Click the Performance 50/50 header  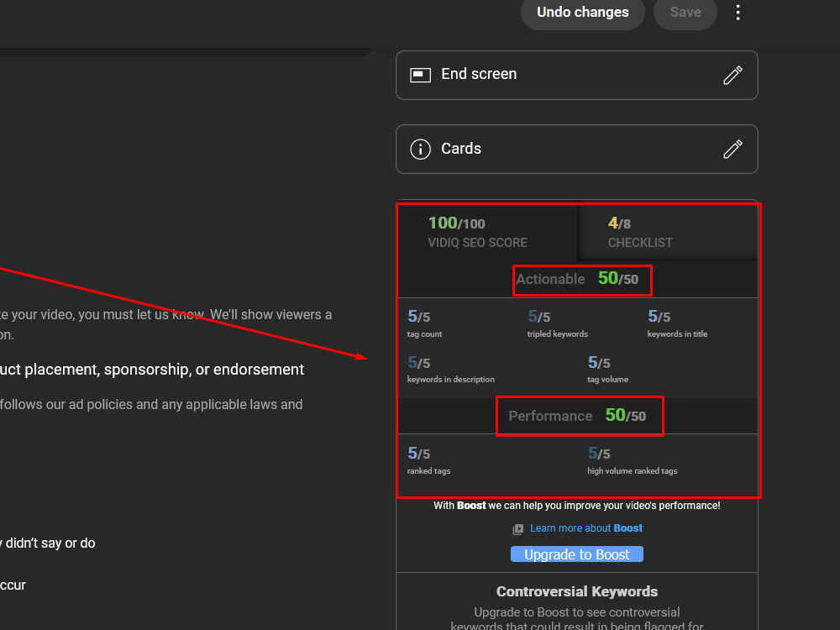(x=578, y=415)
